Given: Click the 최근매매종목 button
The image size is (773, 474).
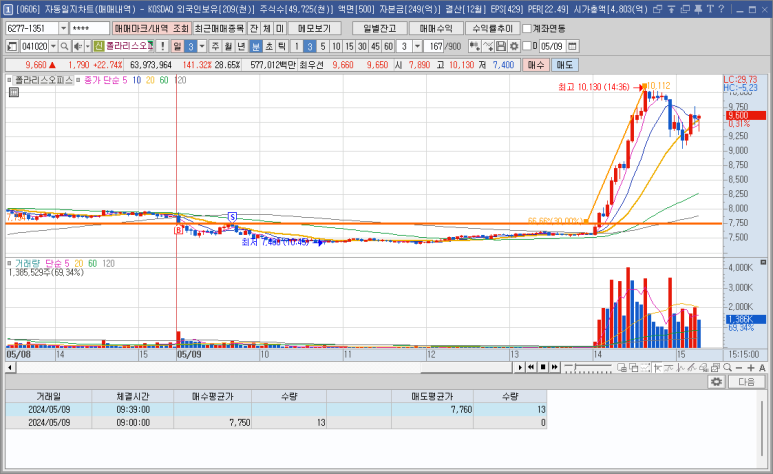Looking at the screenshot, I should coord(219,29).
